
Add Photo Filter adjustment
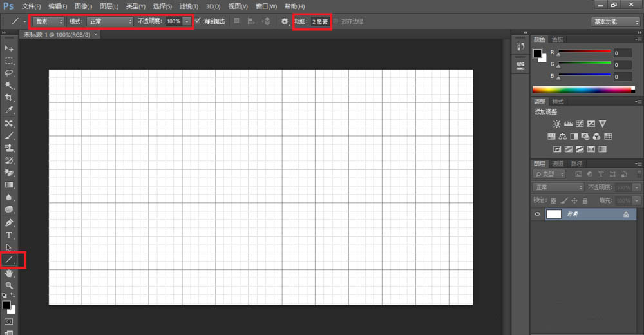(585, 137)
